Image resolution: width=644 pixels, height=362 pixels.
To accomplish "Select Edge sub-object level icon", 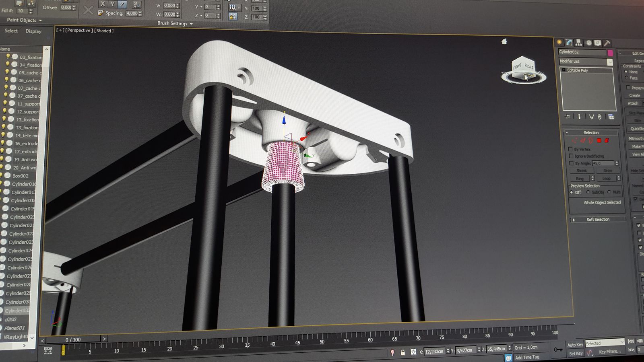I will click(x=582, y=140).
